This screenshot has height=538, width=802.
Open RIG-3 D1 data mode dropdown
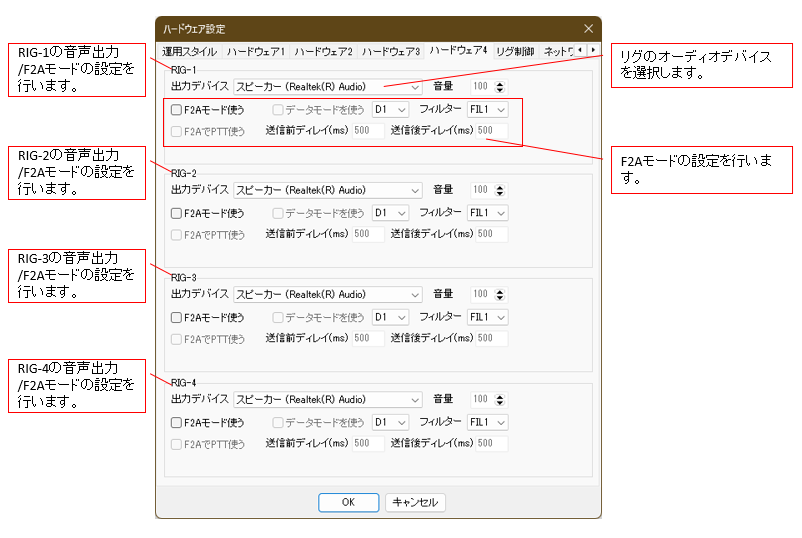pyautogui.click(x=390, y=317)
